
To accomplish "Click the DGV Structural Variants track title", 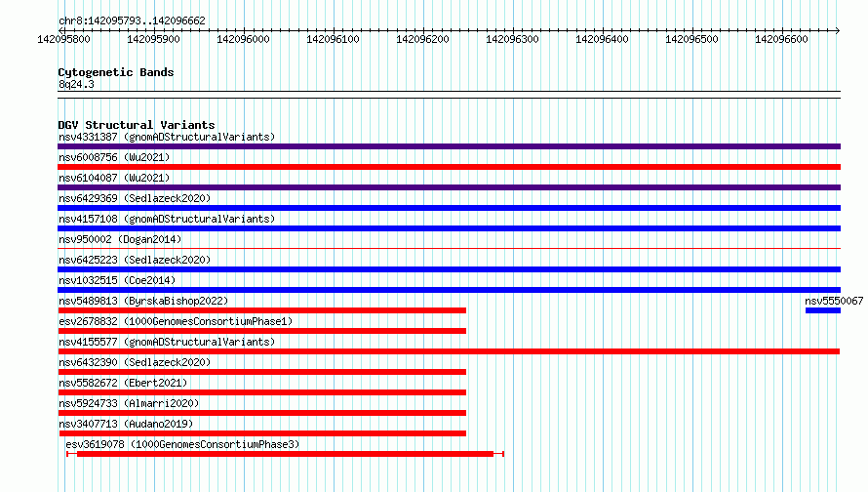I will point(137,125).
